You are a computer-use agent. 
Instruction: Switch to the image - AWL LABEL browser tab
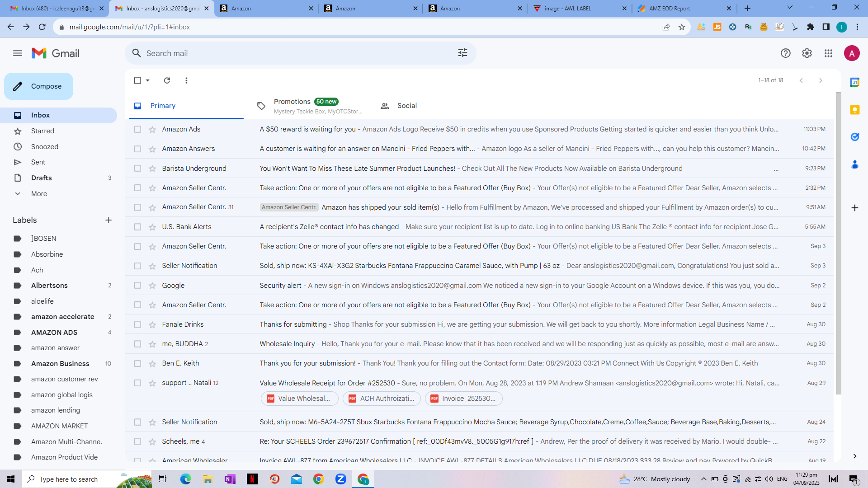(x=579, y=8)
